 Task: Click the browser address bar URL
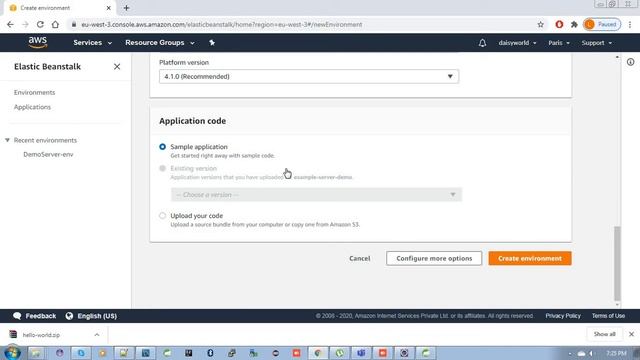222,24
